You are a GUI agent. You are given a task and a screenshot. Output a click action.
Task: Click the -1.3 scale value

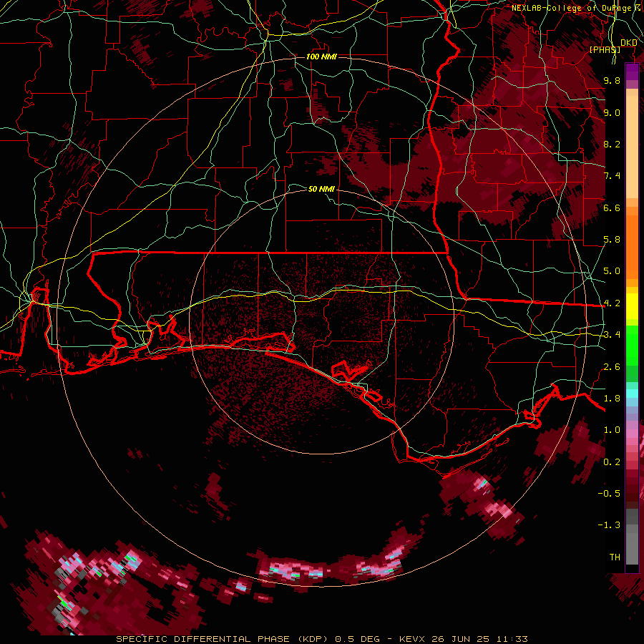coord(609,525)
